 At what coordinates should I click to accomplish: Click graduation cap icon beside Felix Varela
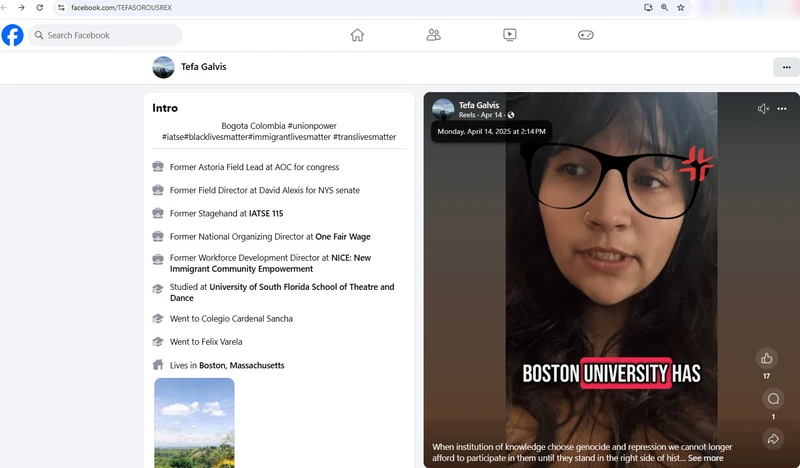point(158,341)
